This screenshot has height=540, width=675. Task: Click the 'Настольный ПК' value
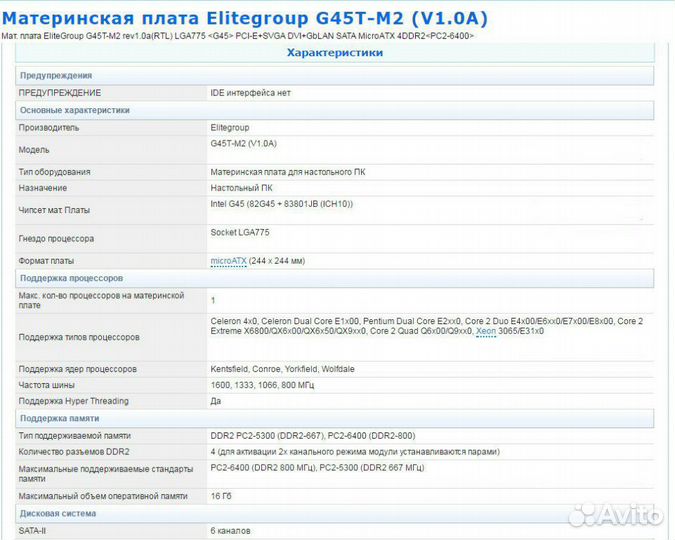point(242,188)
